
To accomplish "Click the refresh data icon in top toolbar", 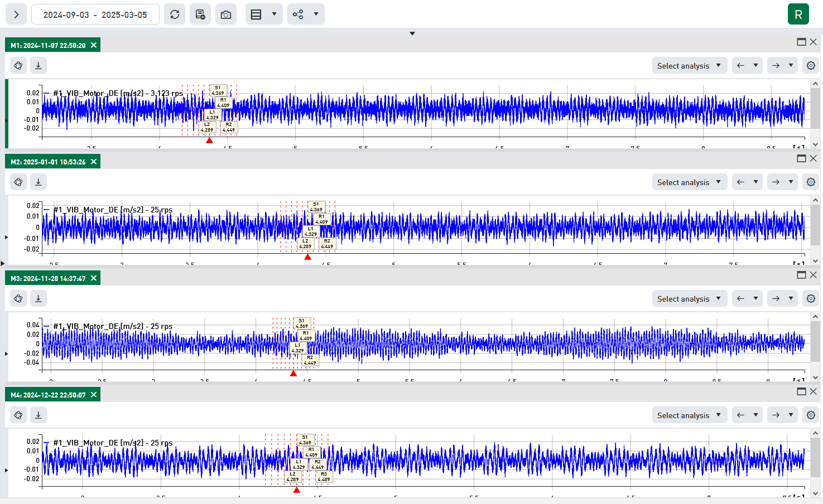I will point(175,14).
